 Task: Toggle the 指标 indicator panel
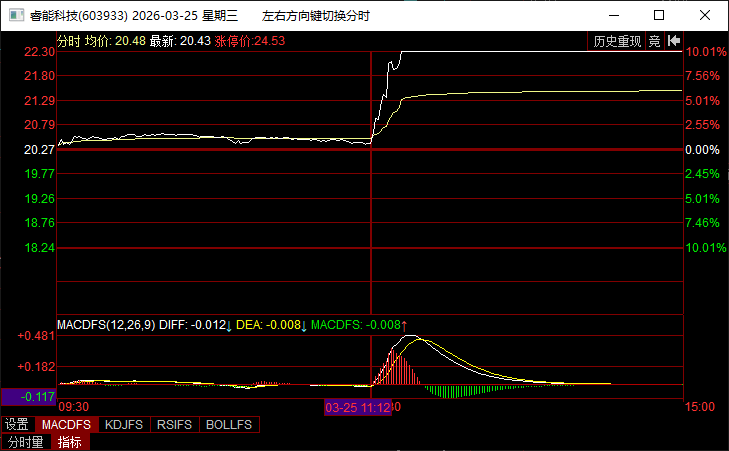[69, 442]
